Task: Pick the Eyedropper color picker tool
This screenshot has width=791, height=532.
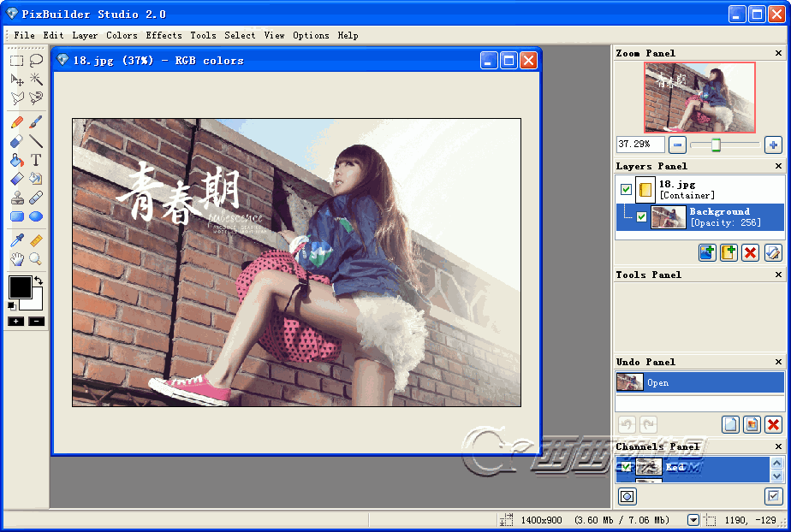Action: 16,240
